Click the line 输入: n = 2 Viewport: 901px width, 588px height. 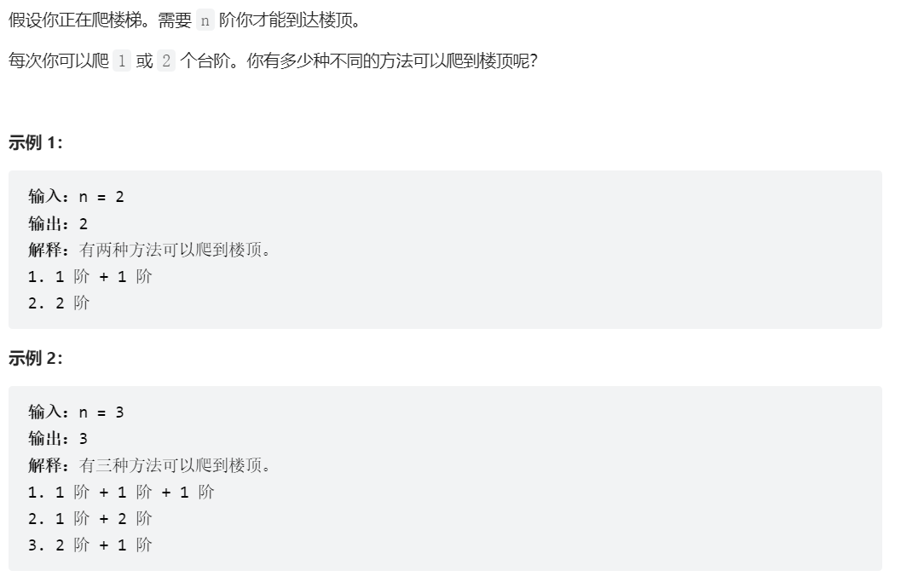click(76, 197)
